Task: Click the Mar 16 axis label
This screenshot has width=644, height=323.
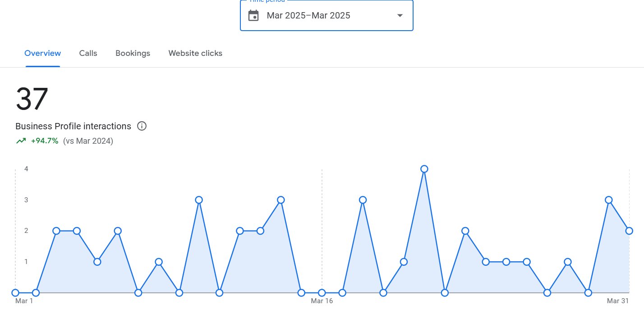Action: (322, 301)
